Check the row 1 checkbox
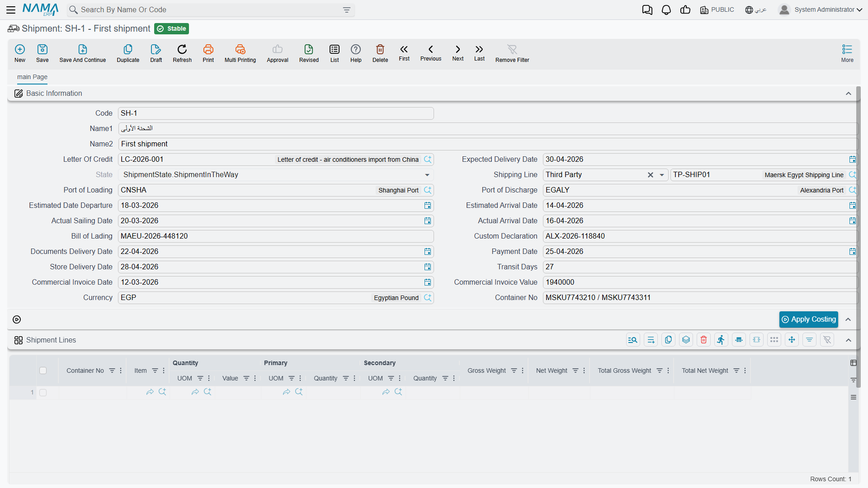This screenshot has height=488, width=868. pos(43,393)
